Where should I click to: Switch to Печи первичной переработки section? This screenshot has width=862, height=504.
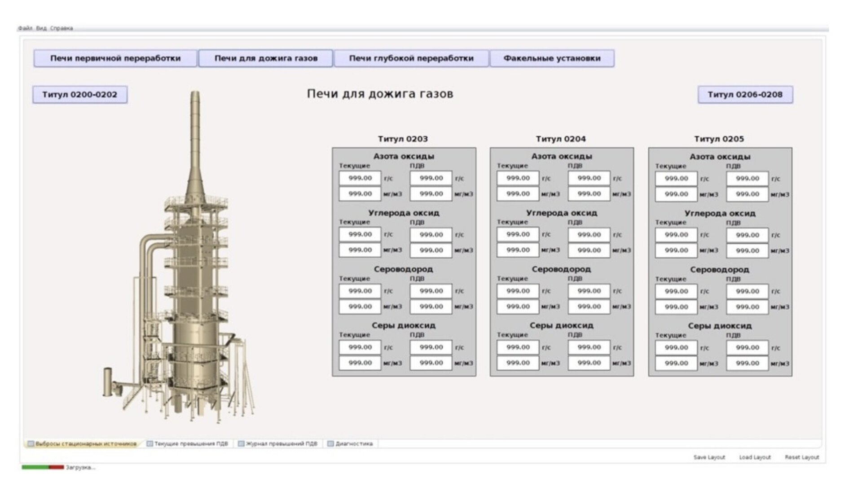click(115, 58)
